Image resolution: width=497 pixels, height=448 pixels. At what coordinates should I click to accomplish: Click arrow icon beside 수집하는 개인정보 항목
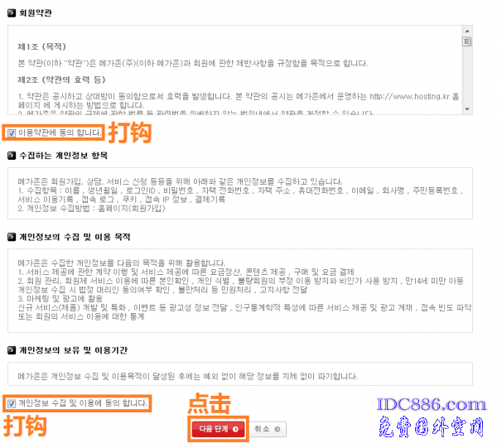pyautogui.click(x=12, y=156)
